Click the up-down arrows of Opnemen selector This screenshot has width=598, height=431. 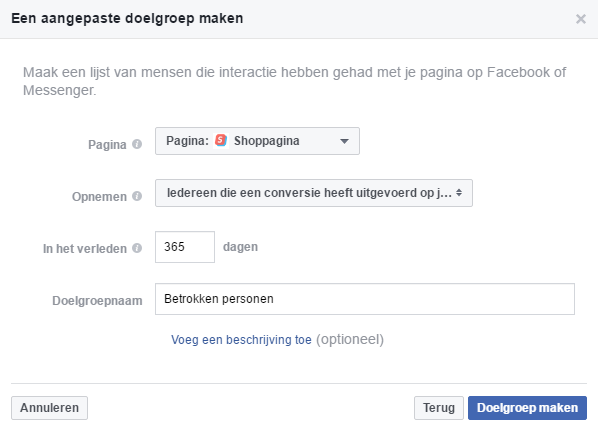tap(459, 193)
